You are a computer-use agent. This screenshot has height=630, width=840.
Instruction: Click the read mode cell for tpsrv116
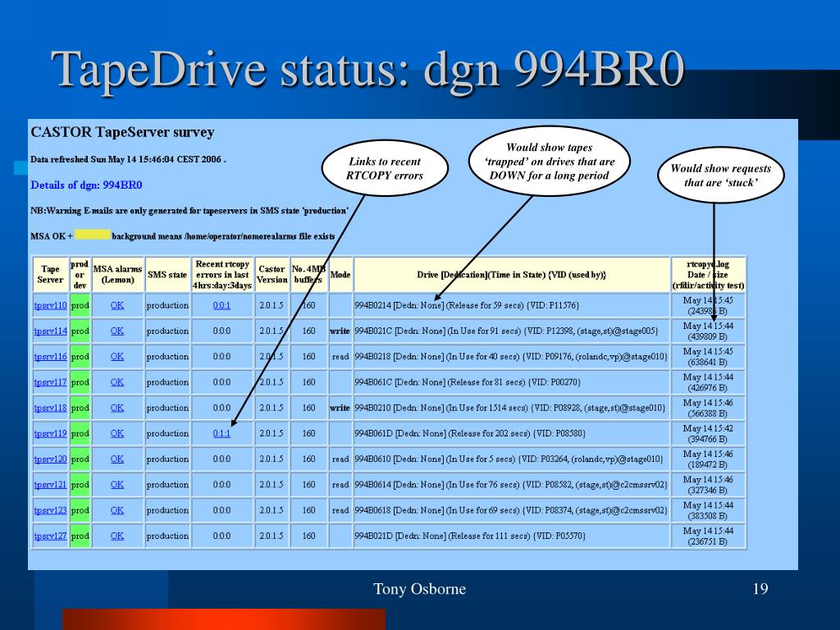click(340, 357)
